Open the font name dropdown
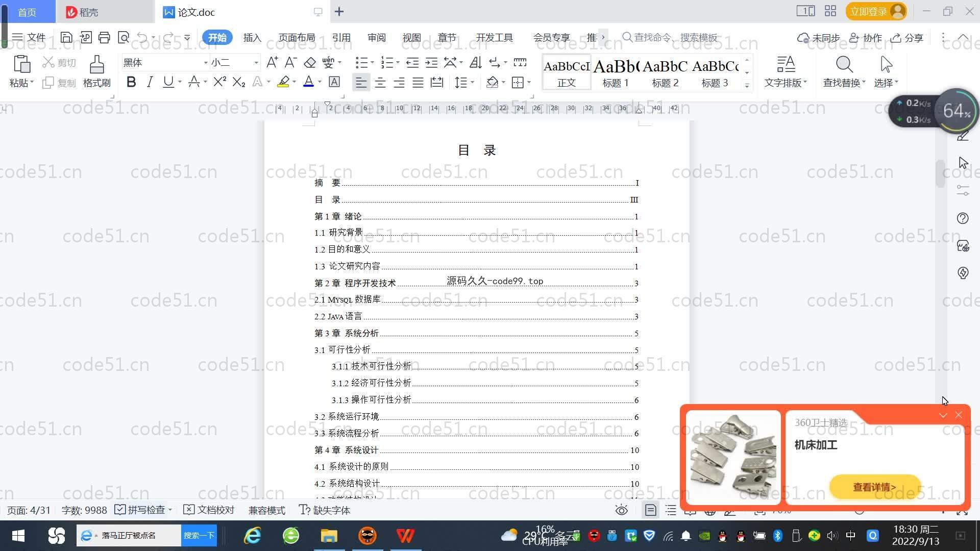This screenshot has width=980, height=551. tap(206, 63)
